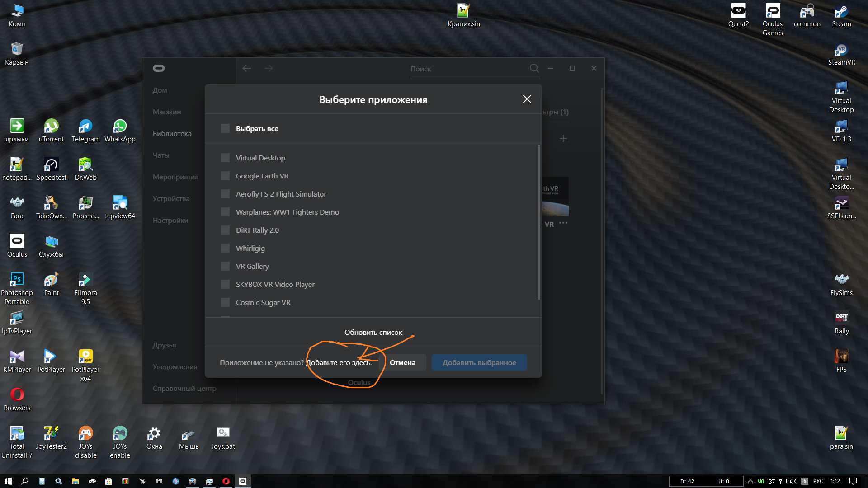Check Warplanes: WW1 Fighters Demo box

point(225,212)
